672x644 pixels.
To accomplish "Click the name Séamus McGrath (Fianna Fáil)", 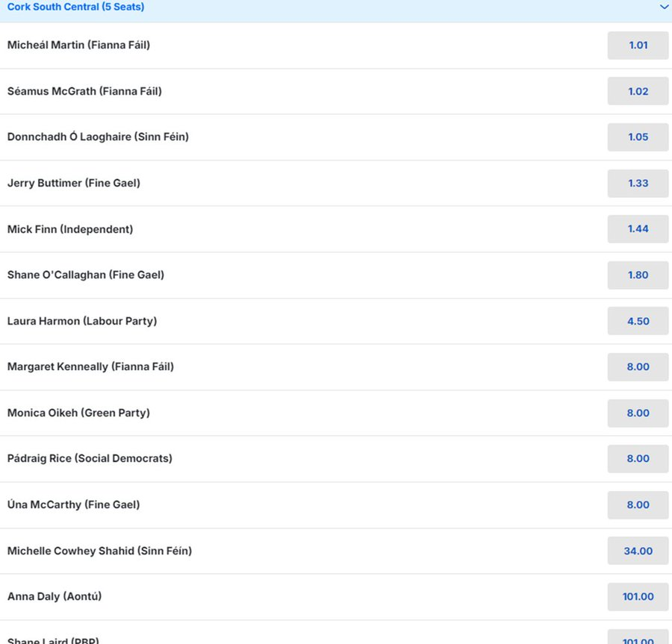I will coord(84,91).
